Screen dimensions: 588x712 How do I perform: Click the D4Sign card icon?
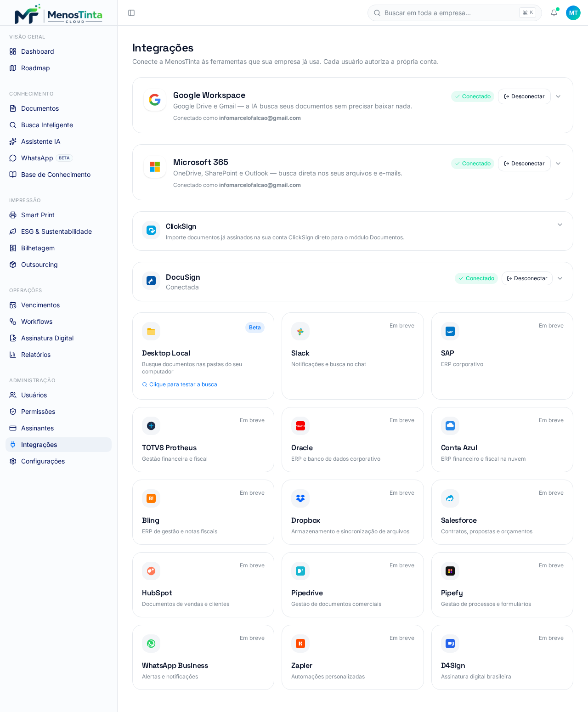pyautogui.click(x=450, y=644)
